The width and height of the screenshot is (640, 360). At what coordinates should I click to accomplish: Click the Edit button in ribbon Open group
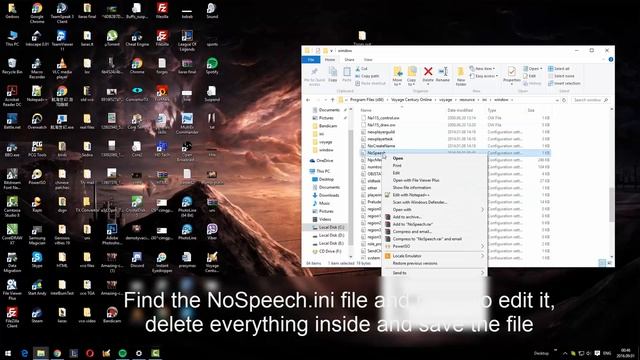point(530,76)
